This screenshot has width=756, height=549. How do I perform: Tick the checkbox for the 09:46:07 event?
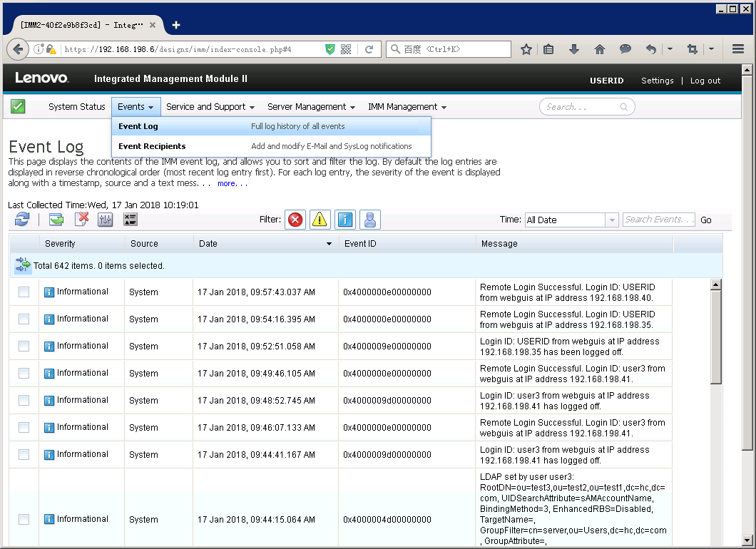point(24,427)
